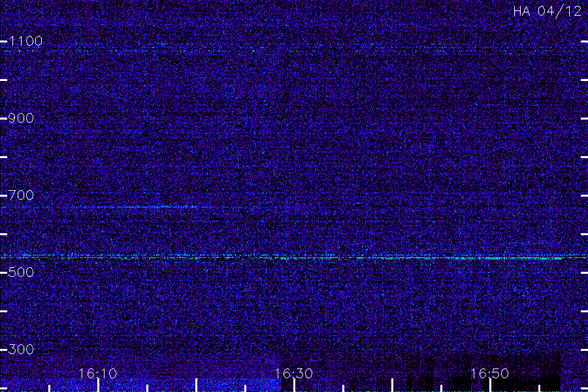Click the 16:10 time label
This screenshot has height=392, width=588.
[98, 374]
